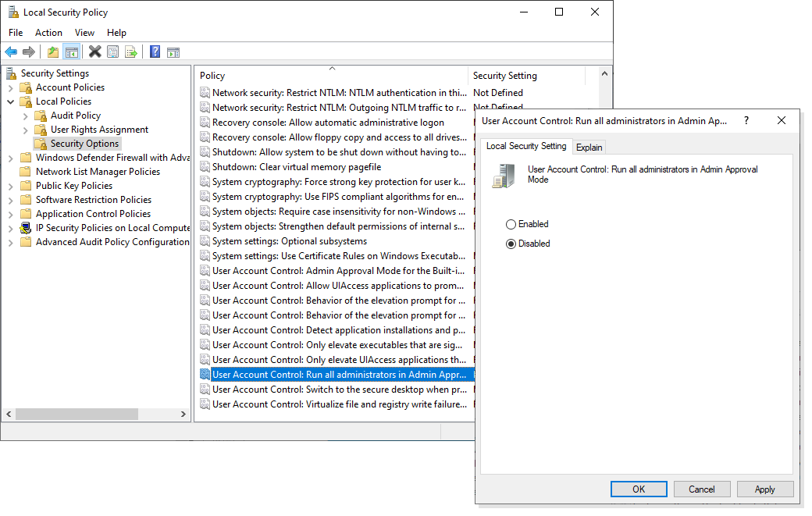Click the Audit Policy folder icon
Screen dimensions: 812x516
pos(41,116)
